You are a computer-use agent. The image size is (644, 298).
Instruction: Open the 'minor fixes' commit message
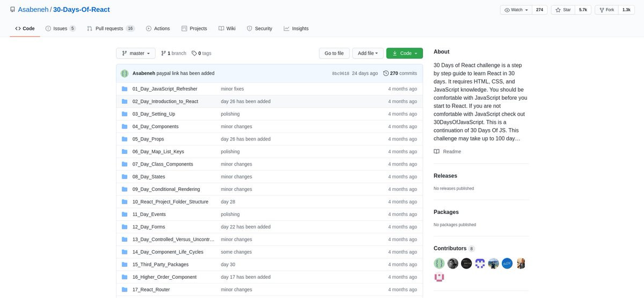coord(232,89)
